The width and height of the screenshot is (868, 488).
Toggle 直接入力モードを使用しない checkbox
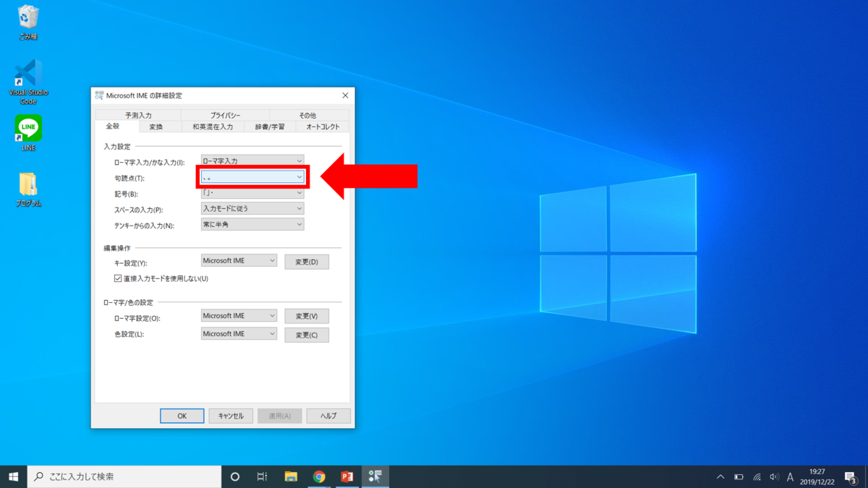[118, 278]
